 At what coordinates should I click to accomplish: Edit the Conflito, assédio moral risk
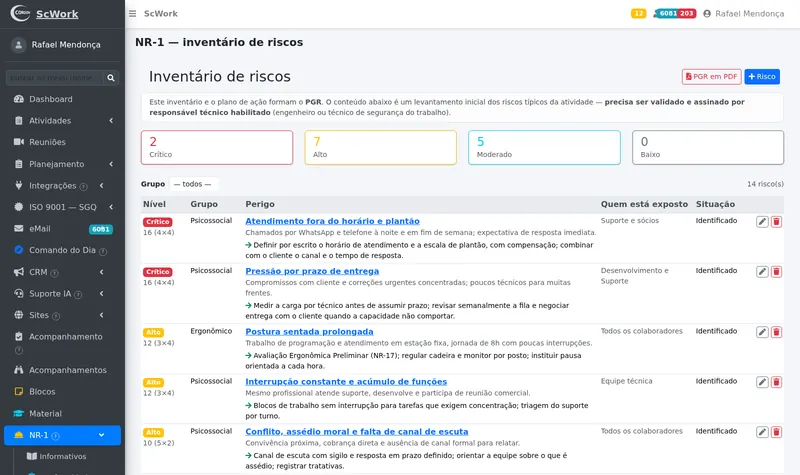pos(762,432)
